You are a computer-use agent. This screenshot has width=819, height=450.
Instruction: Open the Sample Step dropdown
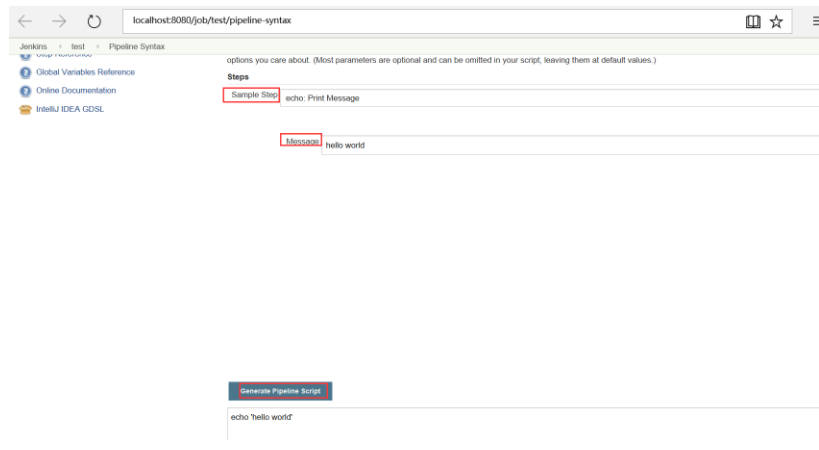point(549,98)
